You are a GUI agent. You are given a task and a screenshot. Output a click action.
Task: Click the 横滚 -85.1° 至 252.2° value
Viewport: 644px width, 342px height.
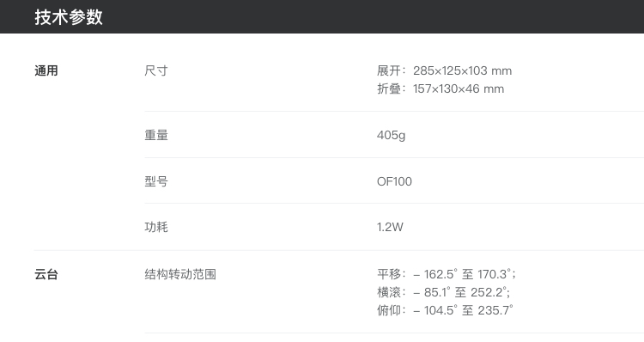[x=444, y=292]
